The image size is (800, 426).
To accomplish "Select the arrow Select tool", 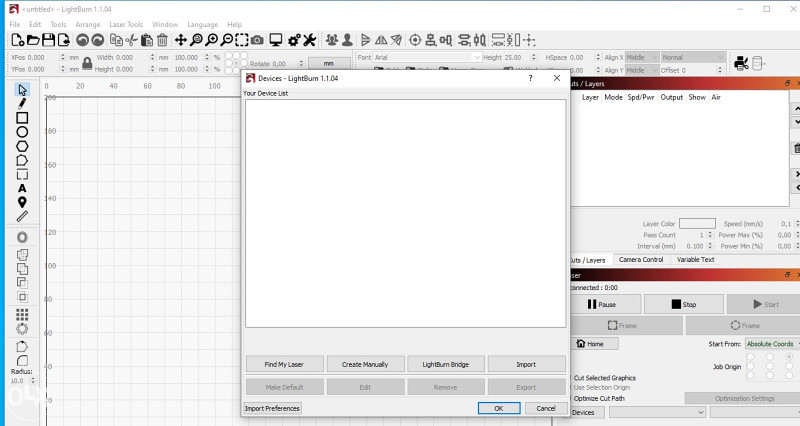I will coord(22,90).
